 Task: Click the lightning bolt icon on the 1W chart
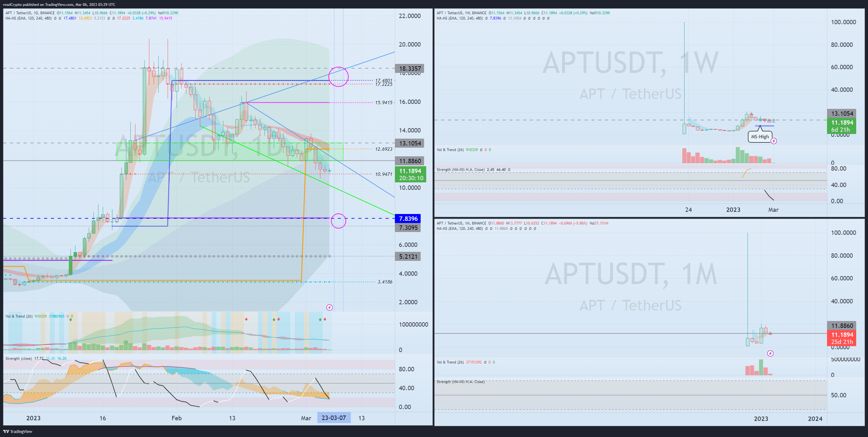[774, 141]
